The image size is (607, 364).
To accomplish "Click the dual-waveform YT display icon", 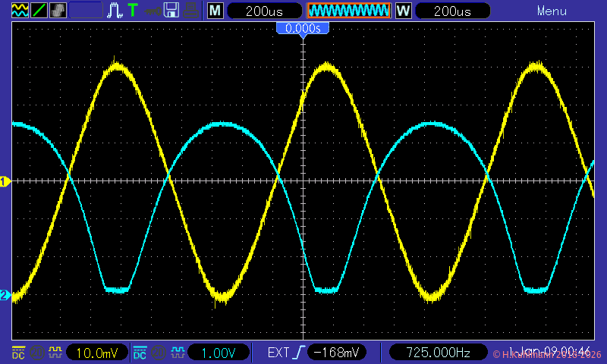I will tap(19, 11).
